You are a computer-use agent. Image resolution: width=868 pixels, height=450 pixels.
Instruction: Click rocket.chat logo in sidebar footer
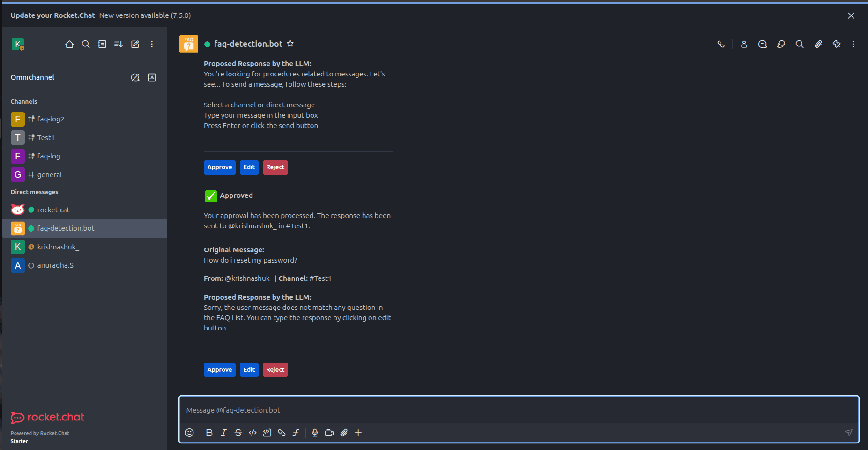tap(47, 417)
